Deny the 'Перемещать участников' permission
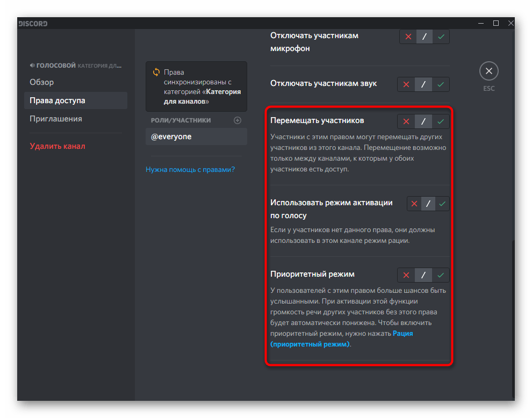This screenshot has width=532, height=418. (406, 121)
